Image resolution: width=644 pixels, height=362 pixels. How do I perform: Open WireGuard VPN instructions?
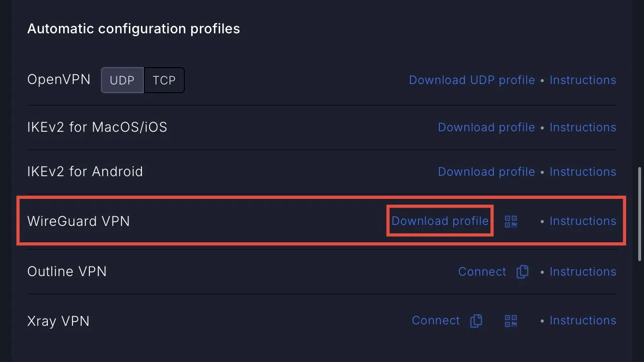[x=583, y=221]
